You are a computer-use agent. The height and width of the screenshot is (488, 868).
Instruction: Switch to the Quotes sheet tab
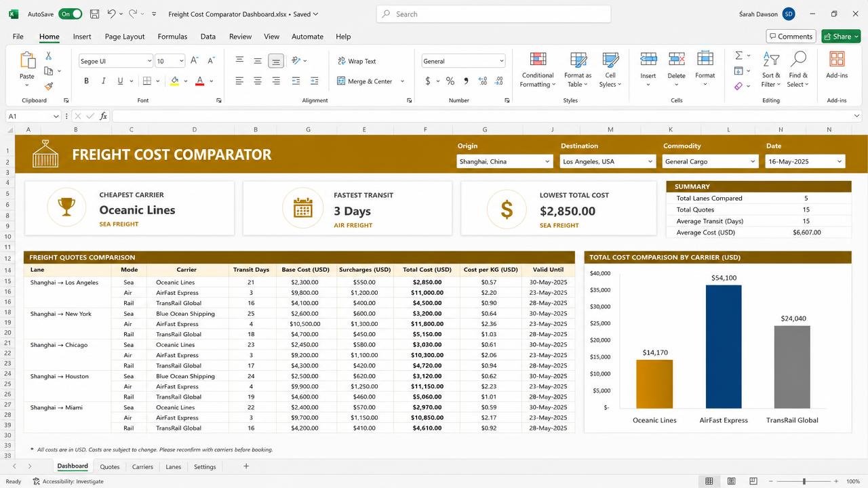coord(110,466)
